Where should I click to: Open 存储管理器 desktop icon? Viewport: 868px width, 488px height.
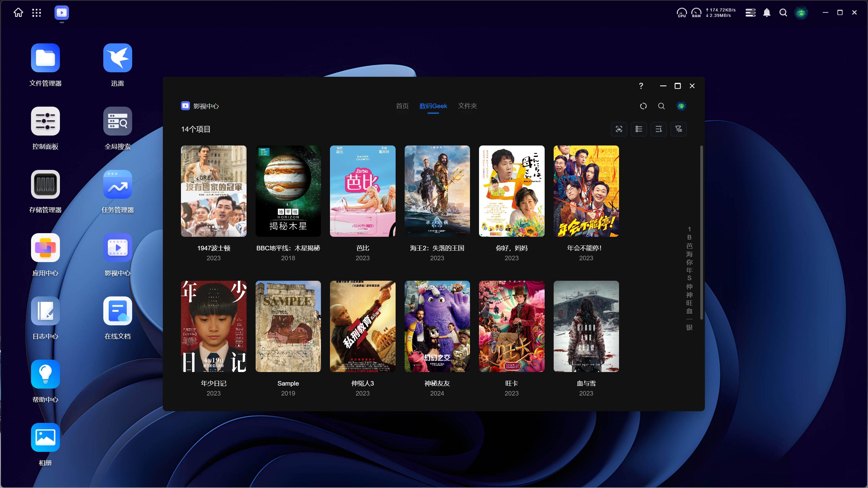click(45, 184)
